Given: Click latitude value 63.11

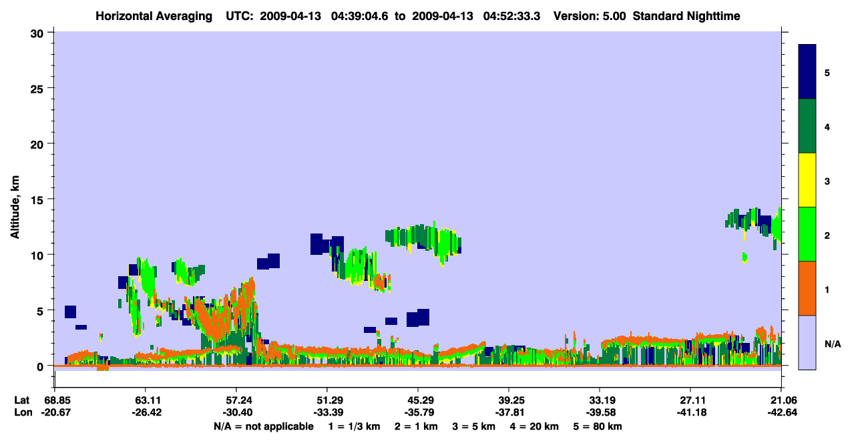Looking at the screenshot, I should [146, 400].
